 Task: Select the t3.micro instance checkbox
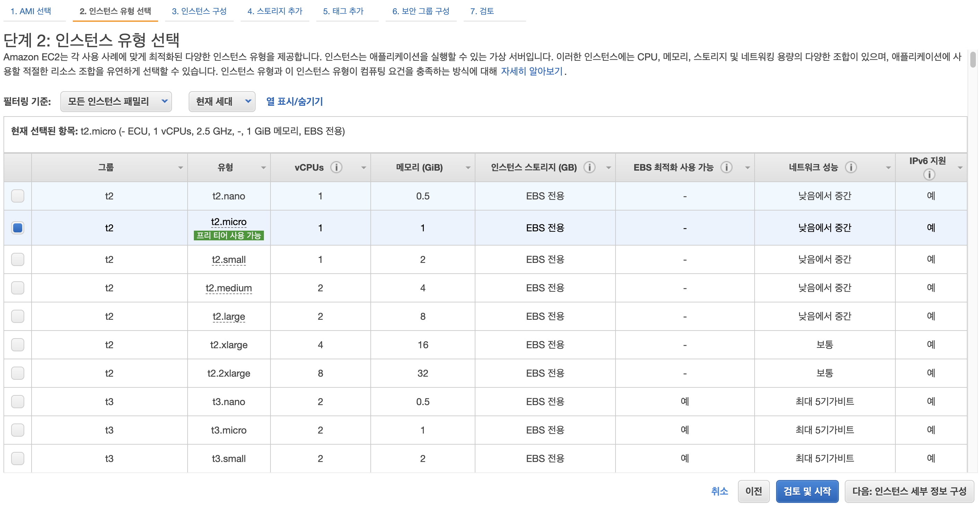click(x=17, y=430)
